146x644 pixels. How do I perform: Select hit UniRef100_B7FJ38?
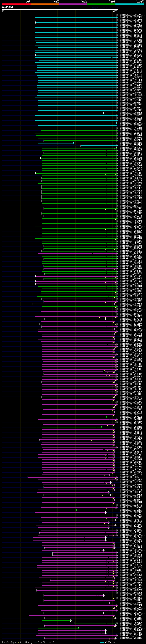coord(131,319)
